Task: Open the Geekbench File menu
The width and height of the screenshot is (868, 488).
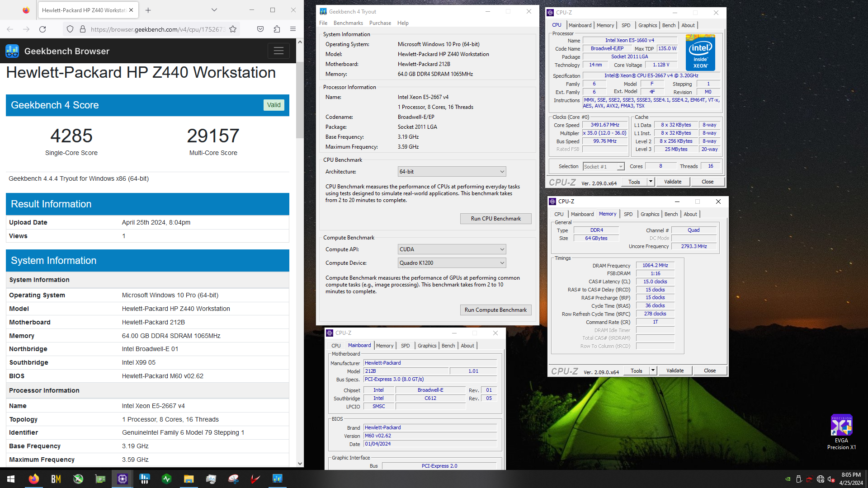Action: pyautogui.click(x=323, y=23)
